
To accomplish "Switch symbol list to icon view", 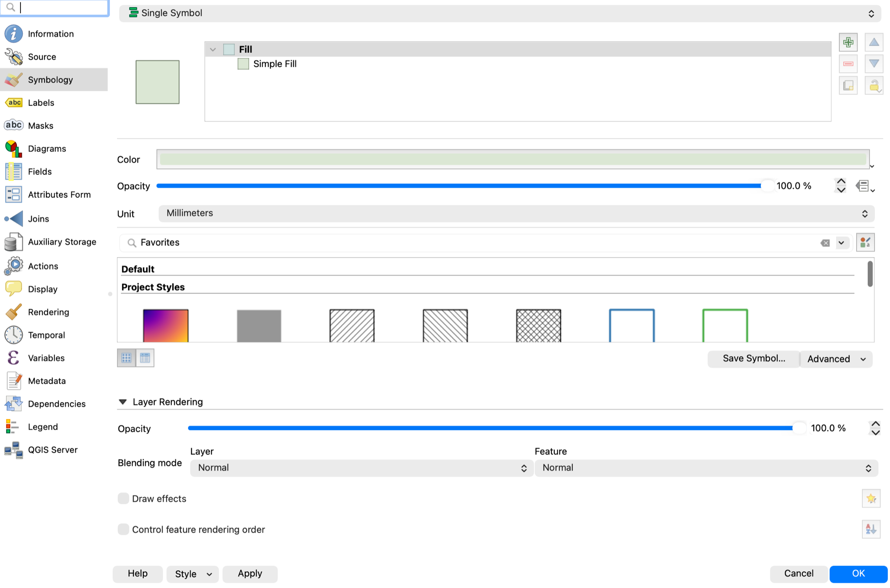I will 126,358.
